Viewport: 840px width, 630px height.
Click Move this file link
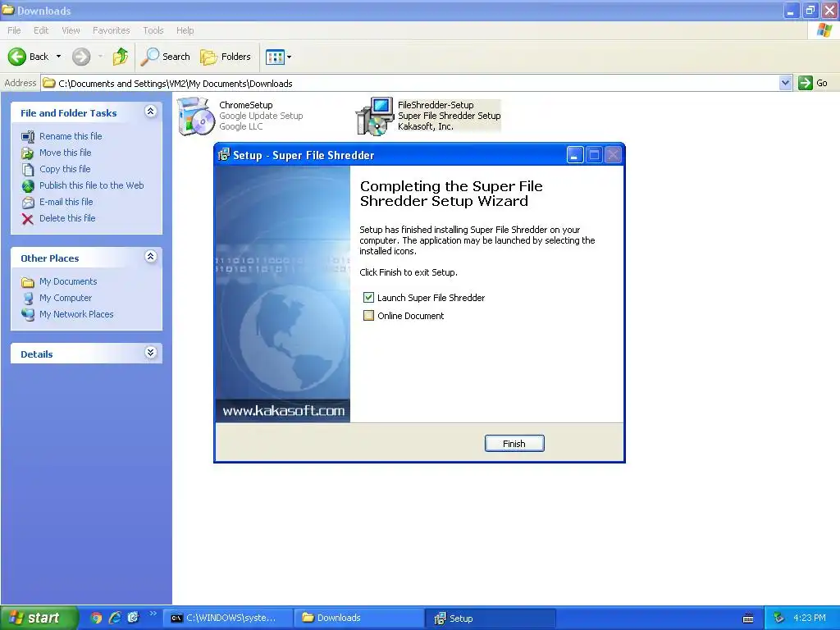pyautogui.click(x=66, y=153)
